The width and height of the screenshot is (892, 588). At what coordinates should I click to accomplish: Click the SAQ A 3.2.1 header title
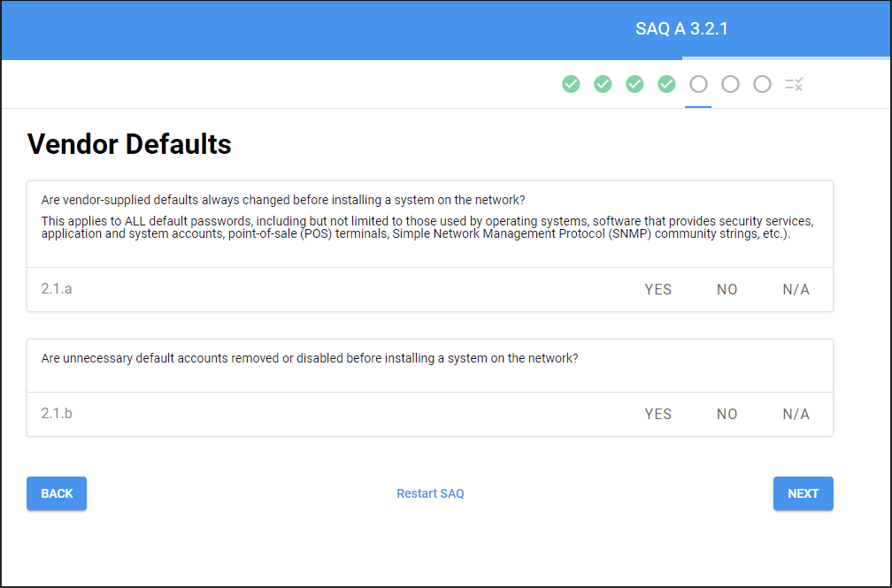click(x=681, y=28)
